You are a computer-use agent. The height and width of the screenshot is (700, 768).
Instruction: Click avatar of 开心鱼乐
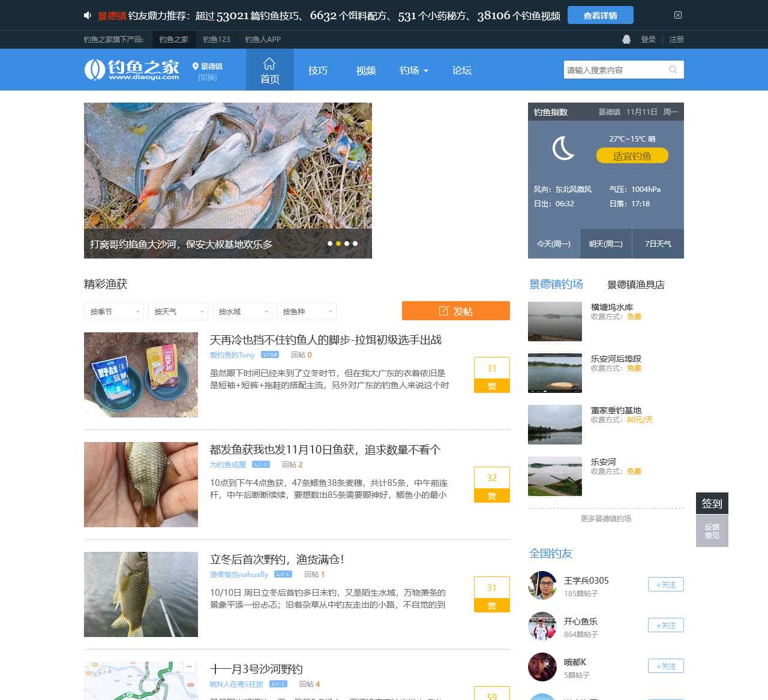pos(542,626)
